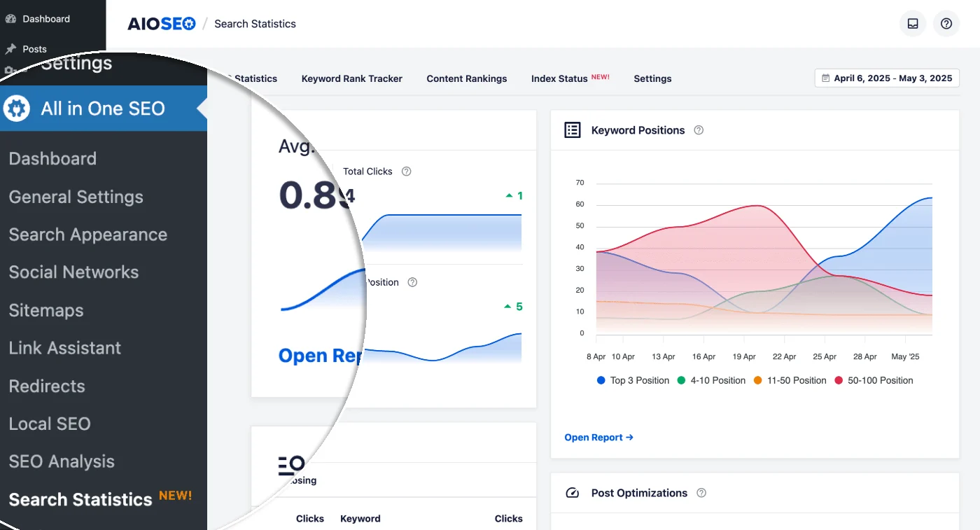Screen dimensions: 980x530
Task: Open Local SEO page
Action: (x=50, y=424)
